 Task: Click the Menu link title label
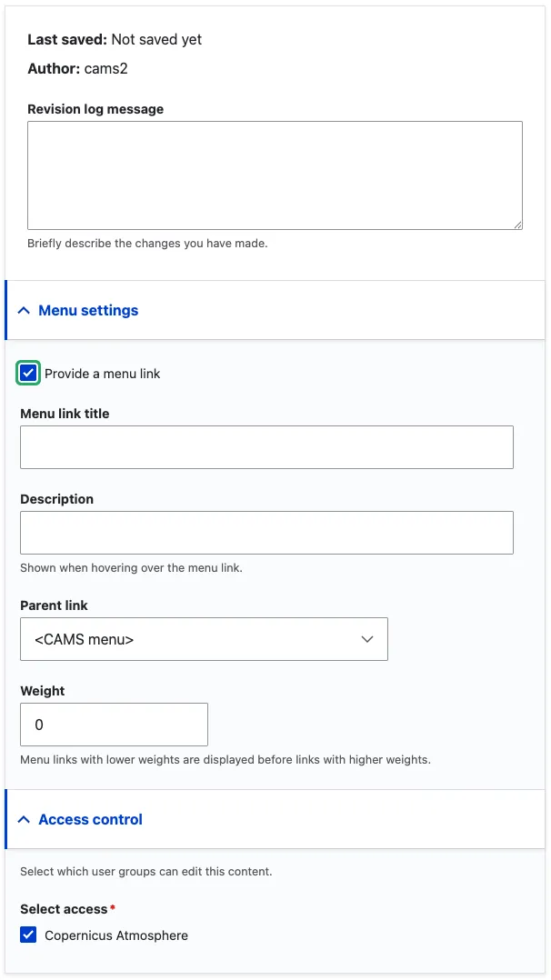click(65, 414)
